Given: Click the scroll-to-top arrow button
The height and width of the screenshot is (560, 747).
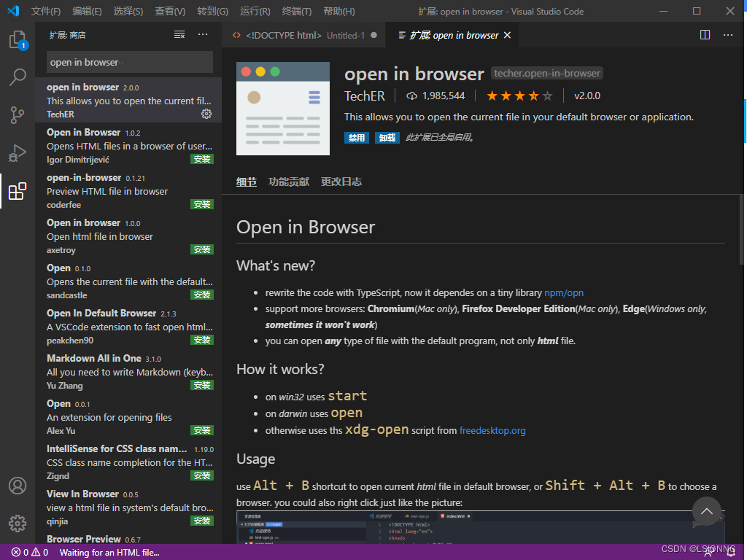Looking at the screenshot, I should (x=707, y=511).
